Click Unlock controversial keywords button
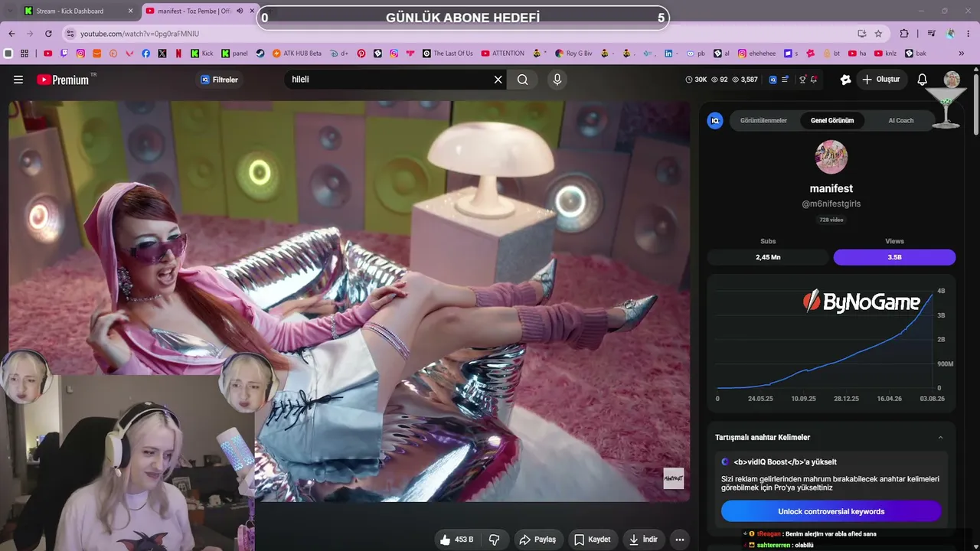980x551 pixels. click(831, 511)
